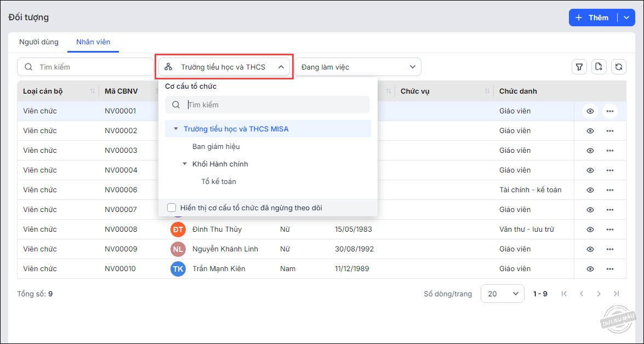Click avatar of Trần Mạnh Kiên
Screen dimensions: 644x344
178,269
